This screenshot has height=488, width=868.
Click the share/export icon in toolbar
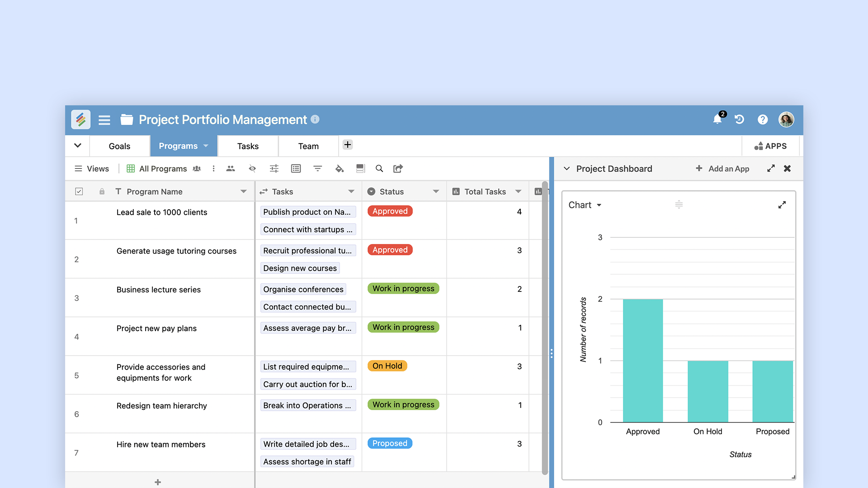pyautogui.click(x=398, y=169)
